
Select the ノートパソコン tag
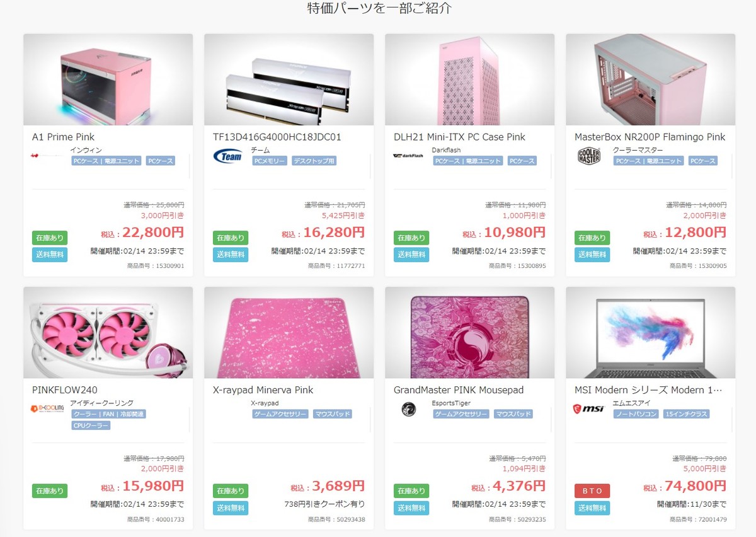tap(636, 414)
